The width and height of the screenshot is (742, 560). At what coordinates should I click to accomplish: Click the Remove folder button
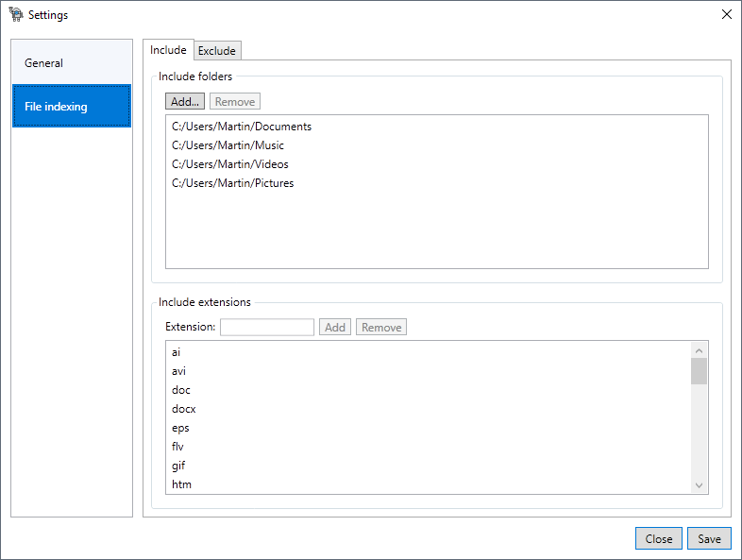pos(235,101)
